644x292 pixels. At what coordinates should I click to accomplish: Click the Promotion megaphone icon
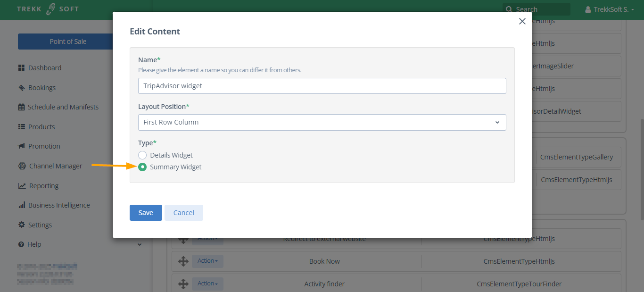click(21, 146)
